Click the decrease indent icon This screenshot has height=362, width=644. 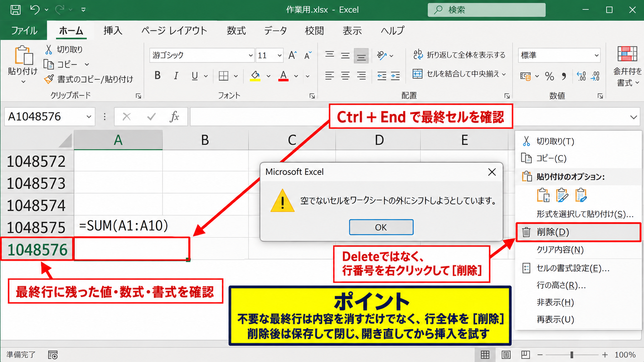tap(382, 76)
